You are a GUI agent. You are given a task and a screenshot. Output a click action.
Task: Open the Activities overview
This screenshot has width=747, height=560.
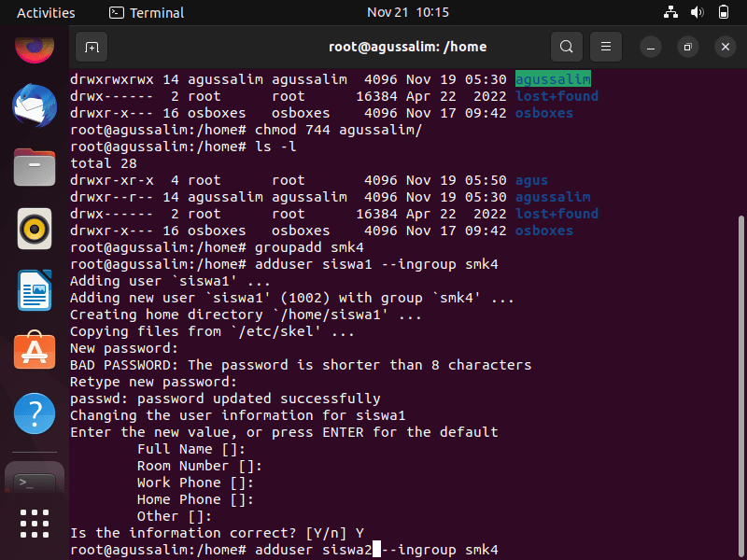[x=46, y=12]
